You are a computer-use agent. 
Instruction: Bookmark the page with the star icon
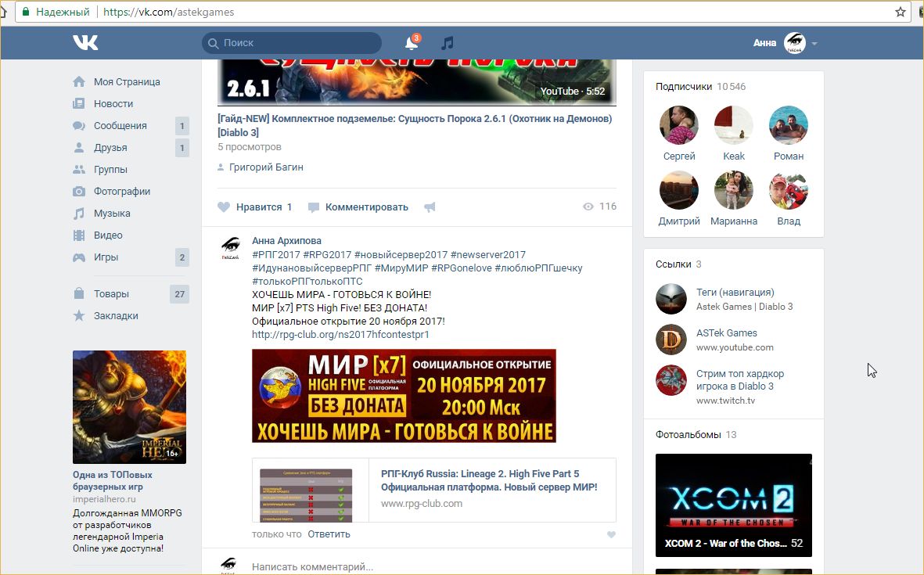point(901,12)
